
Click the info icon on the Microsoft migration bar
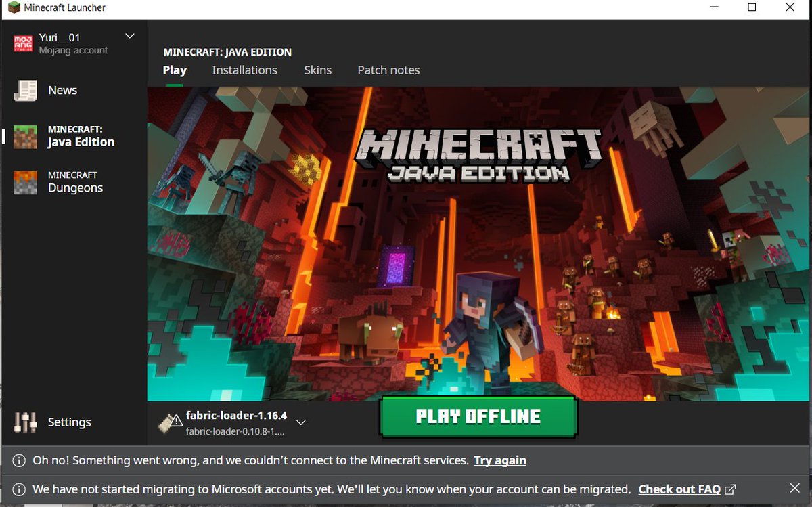[19, 489]
